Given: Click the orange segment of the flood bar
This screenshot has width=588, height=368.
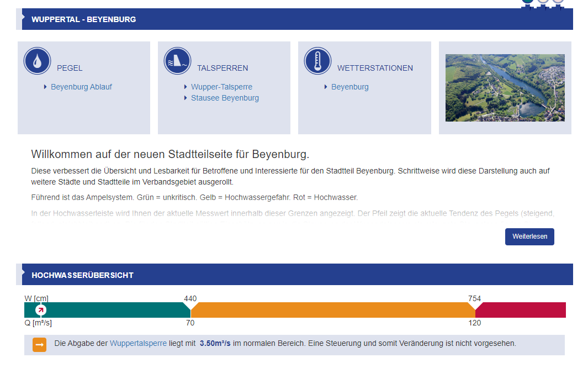Looking at the screenshot, I should pyautogui.click(x=331, y=310).
